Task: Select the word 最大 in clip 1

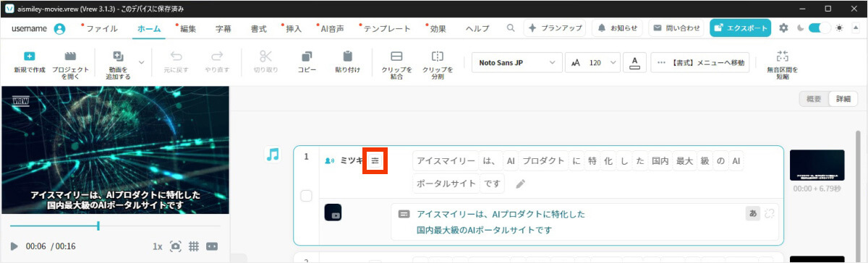Action: tap(684, 161)
